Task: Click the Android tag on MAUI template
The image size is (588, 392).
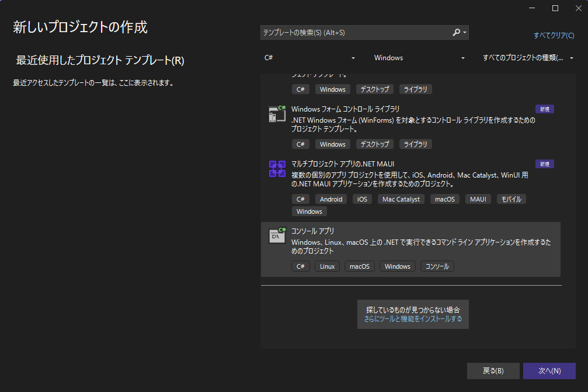Action: [x=330, y=199]
